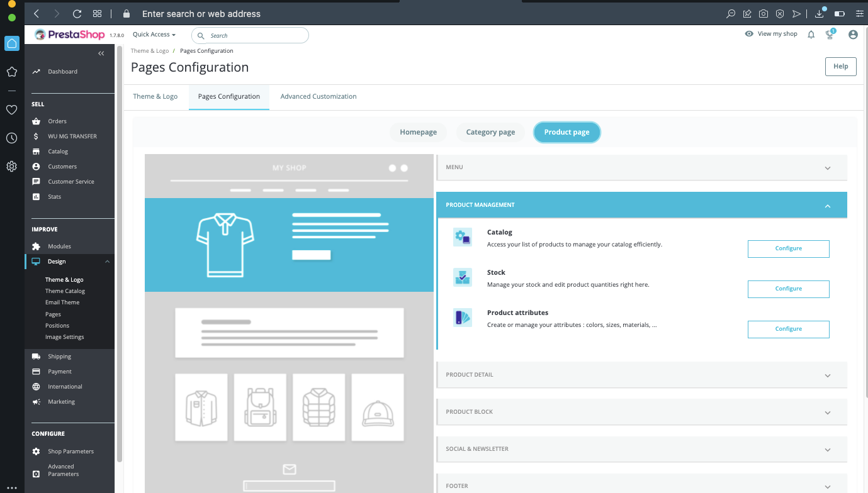The image size is (868, 493).
Task: Expand the PRODUCT DETAIL section
Action: [x=642, y=375]
